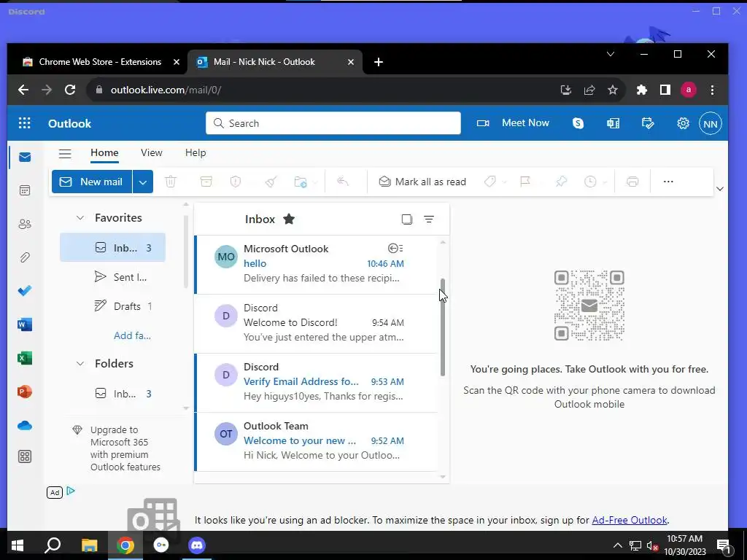Collapse the Favorites section

(x=80, y=217)
